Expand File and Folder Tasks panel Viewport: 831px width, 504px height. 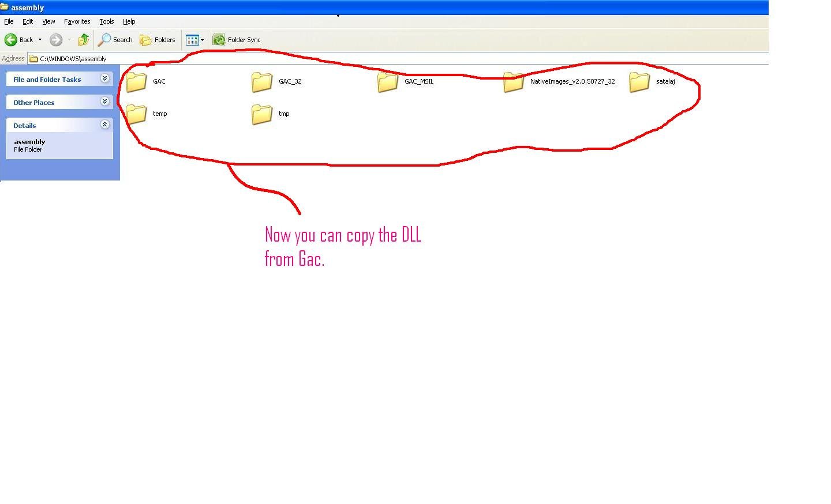point(105,78)
